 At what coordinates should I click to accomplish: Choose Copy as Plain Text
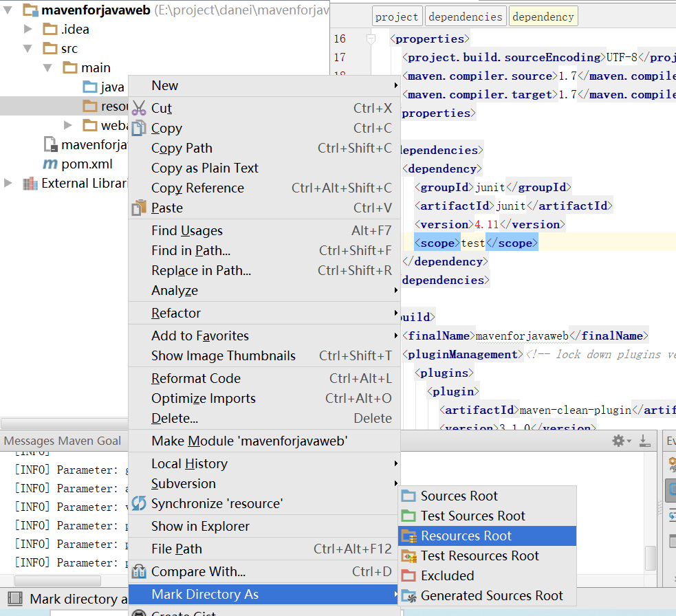(x=264, y=168)
